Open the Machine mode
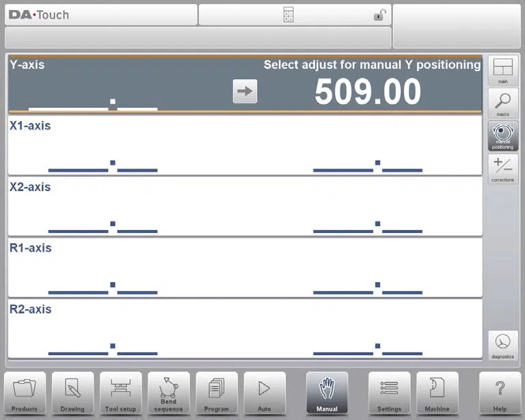The height and width of the screenshot is (420, 525). (437, 393)
